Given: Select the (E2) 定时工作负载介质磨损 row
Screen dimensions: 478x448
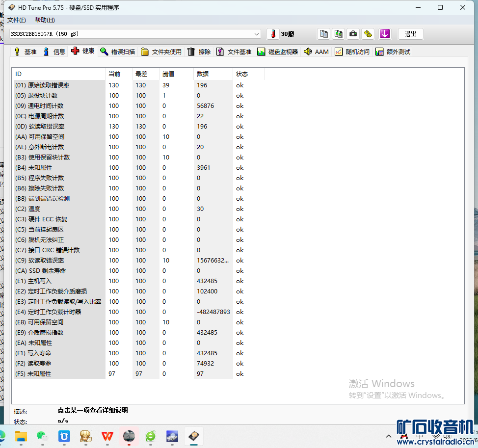Looking at the screenshot, I should pyautogui.click(x=139, y=291).
